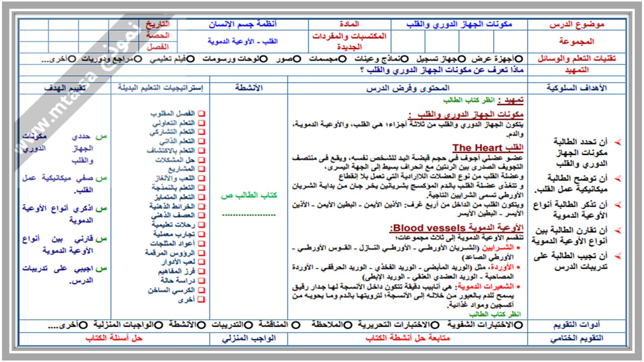Click the متابعة حل أنشطة الكتاب cell
The width and height of the screenshot is (644, 362).
coord(408,338)
